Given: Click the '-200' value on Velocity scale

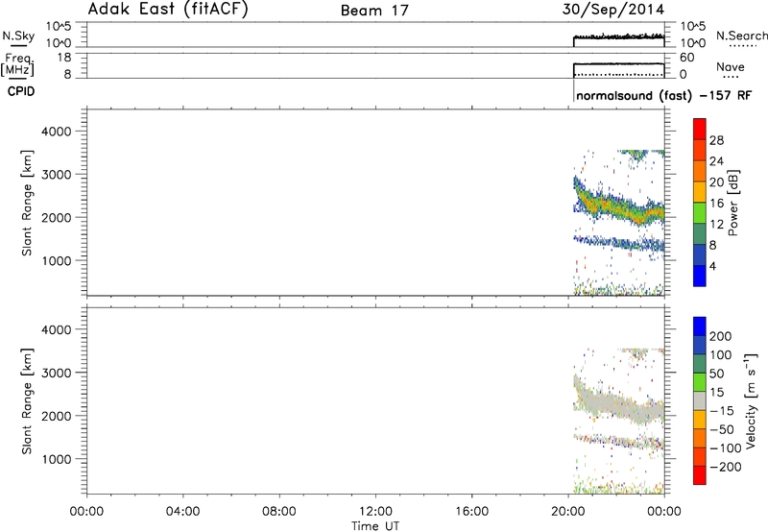Looking at the screenshot, I should (x=726, y=467).
